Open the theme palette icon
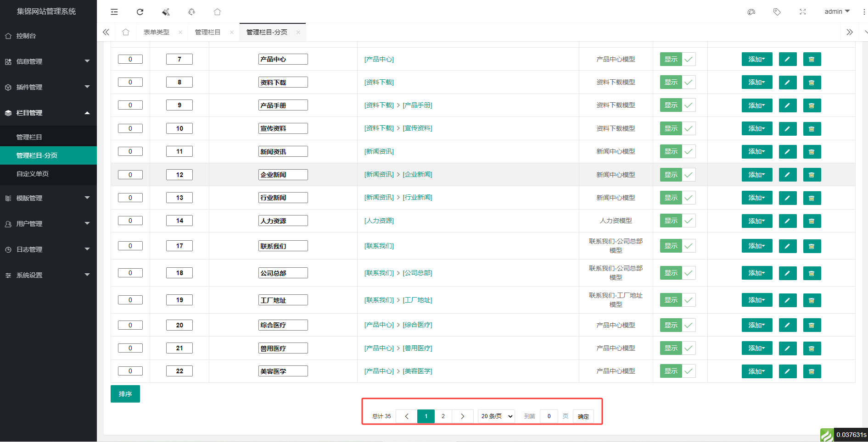 (751, 12)
